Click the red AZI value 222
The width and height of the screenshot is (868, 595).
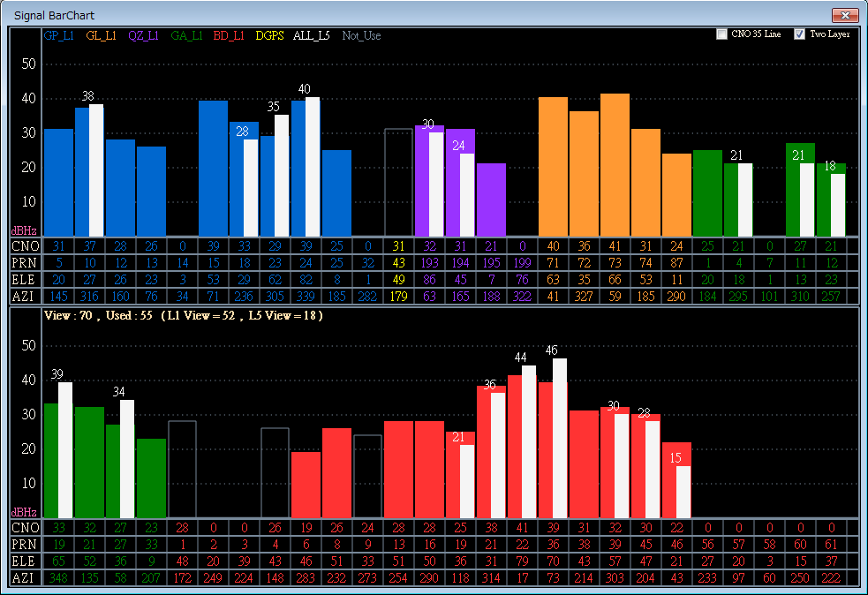pyautogui.click(x=832, y=578)
